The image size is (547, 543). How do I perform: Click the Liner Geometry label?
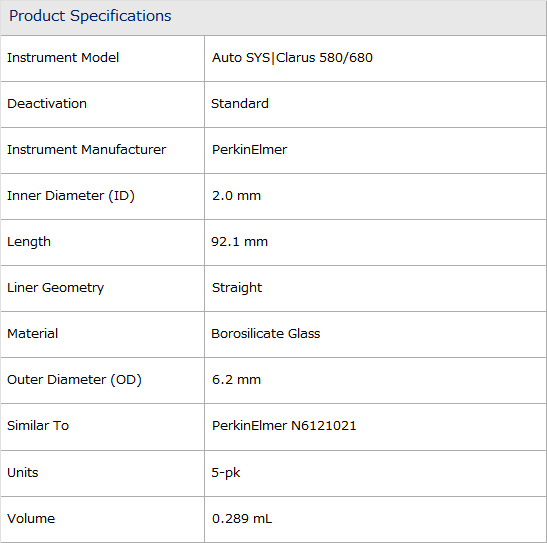click(55, 288)
